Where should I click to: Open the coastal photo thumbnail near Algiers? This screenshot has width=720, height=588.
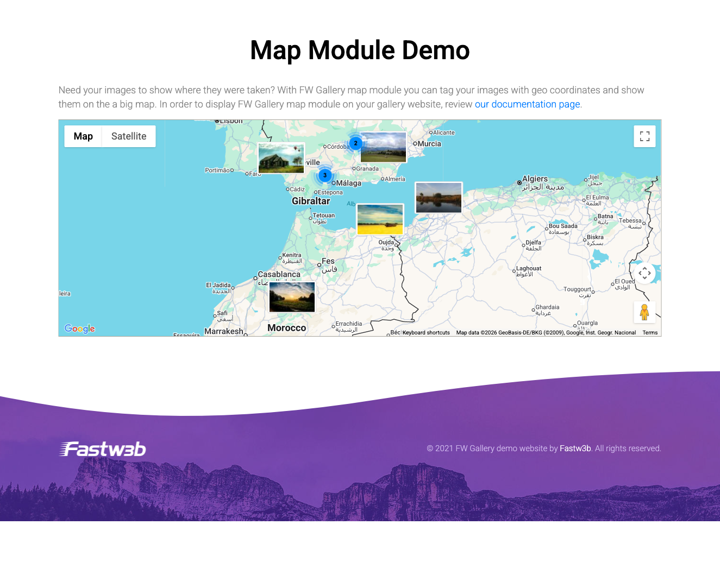439,197
